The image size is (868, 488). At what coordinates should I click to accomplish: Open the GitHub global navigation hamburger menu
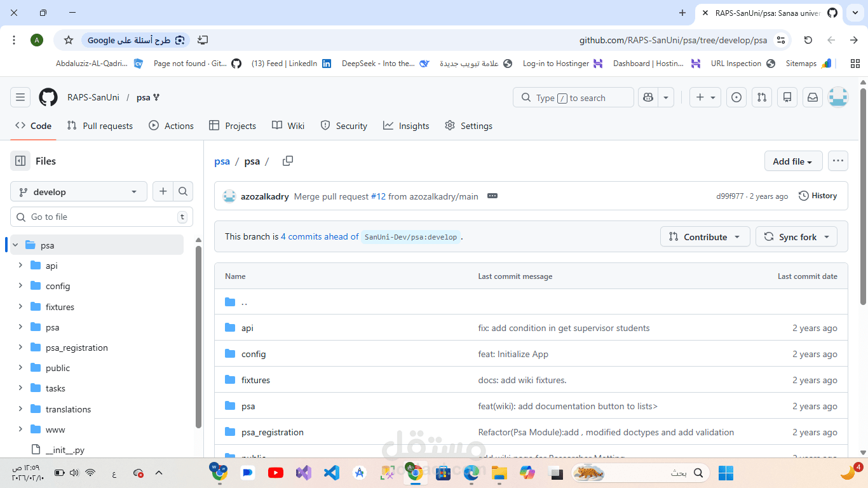pyautogui.click(x=20, y=97)
